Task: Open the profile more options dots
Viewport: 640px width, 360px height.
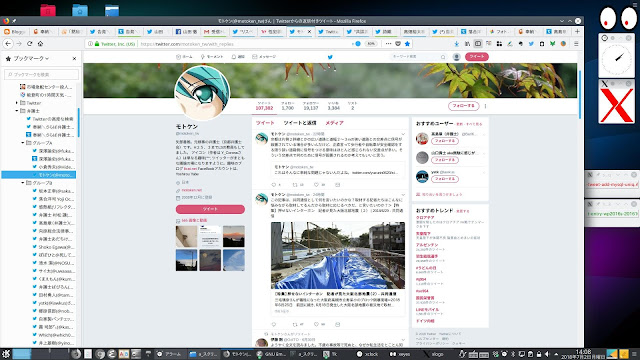Action: pos(485,106)
